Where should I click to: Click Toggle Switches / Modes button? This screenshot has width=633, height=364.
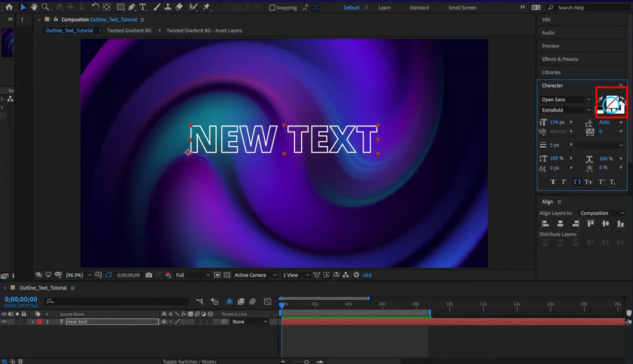[189, 362]
